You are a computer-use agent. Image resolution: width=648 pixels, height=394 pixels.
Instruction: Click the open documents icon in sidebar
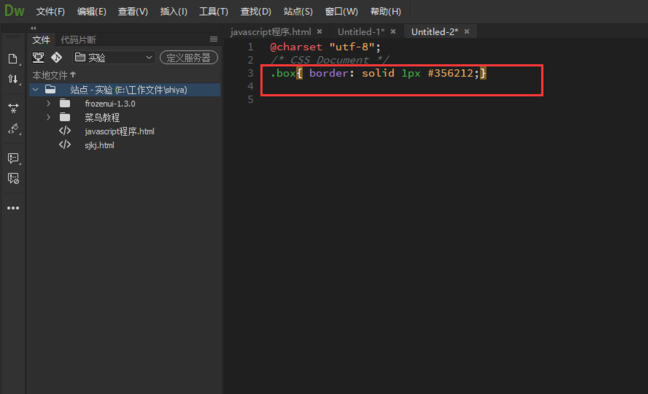click(x=13, y=59)
